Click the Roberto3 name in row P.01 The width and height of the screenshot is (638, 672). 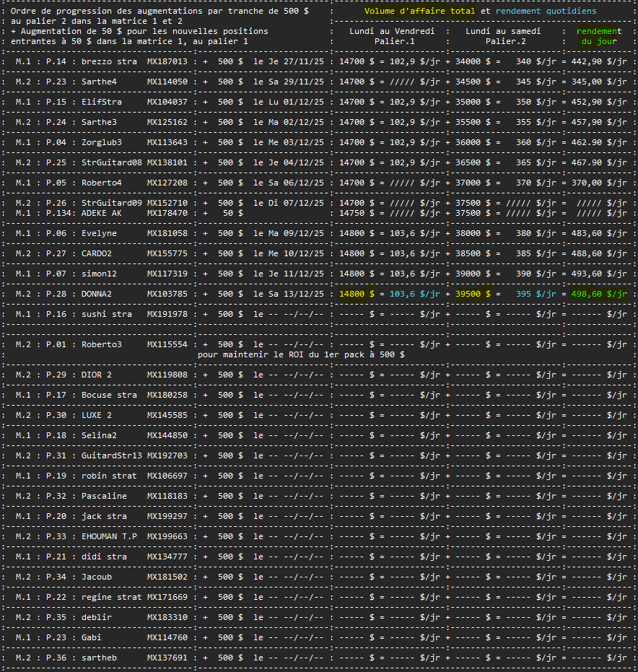pyautogui.click(x=101, y=344)
